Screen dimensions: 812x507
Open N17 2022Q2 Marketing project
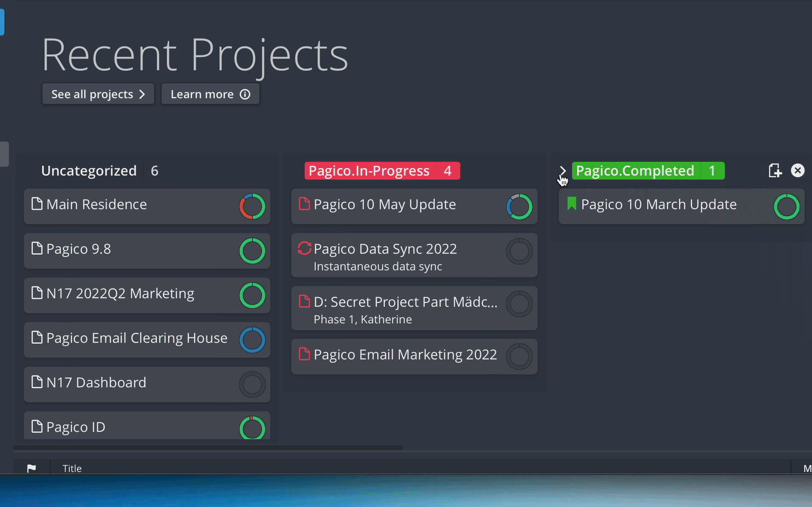coord(147,296)
